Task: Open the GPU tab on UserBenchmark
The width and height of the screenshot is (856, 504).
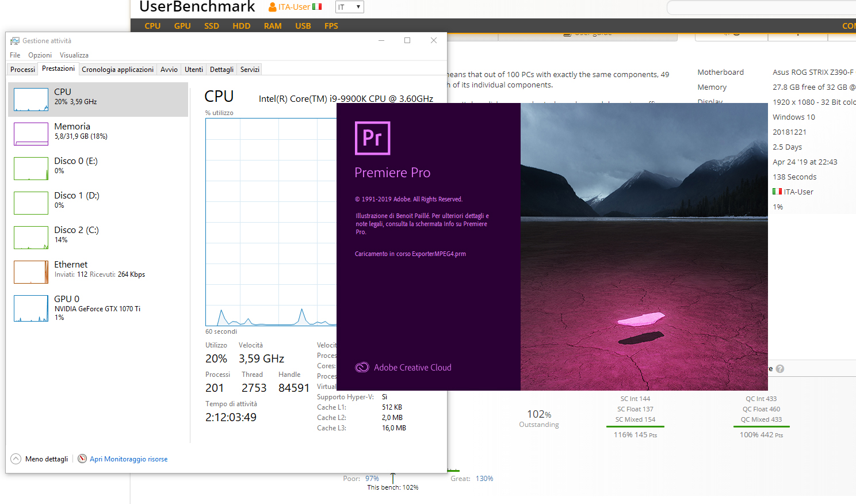Action: point(182,26)
